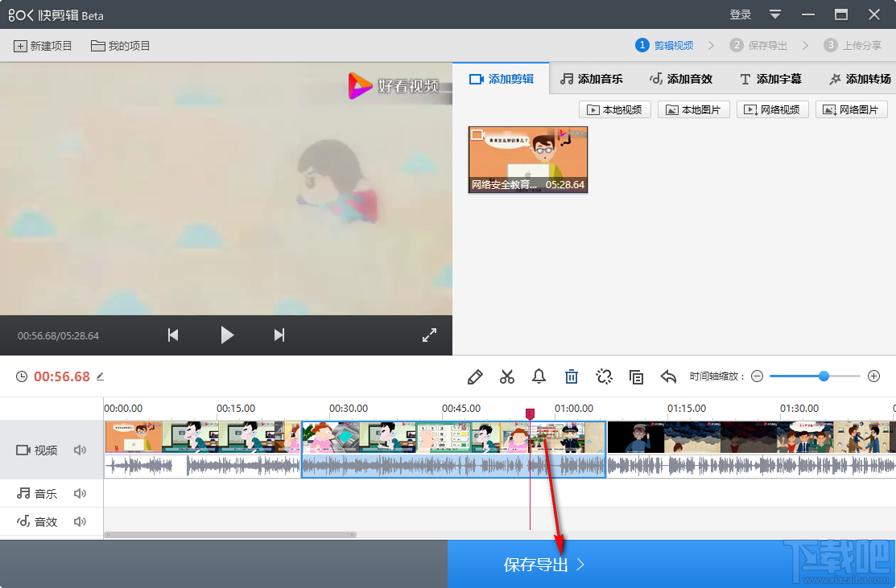This screenshot has width=896, height=588.
Task: Switch to 添加音乐 tab
Action: pyautogui.click(x=592, y=79)
